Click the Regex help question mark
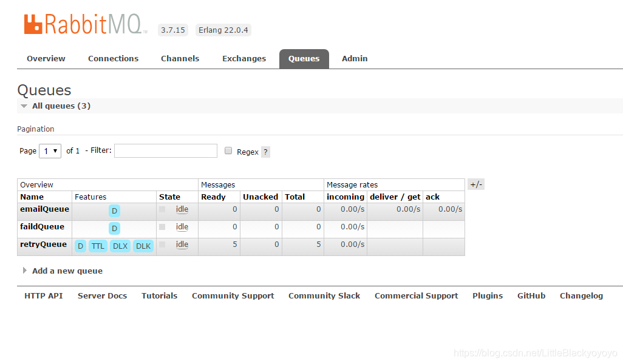Image resolution: width=623 pixels, height=364 pixels. [x=265, y=152]
